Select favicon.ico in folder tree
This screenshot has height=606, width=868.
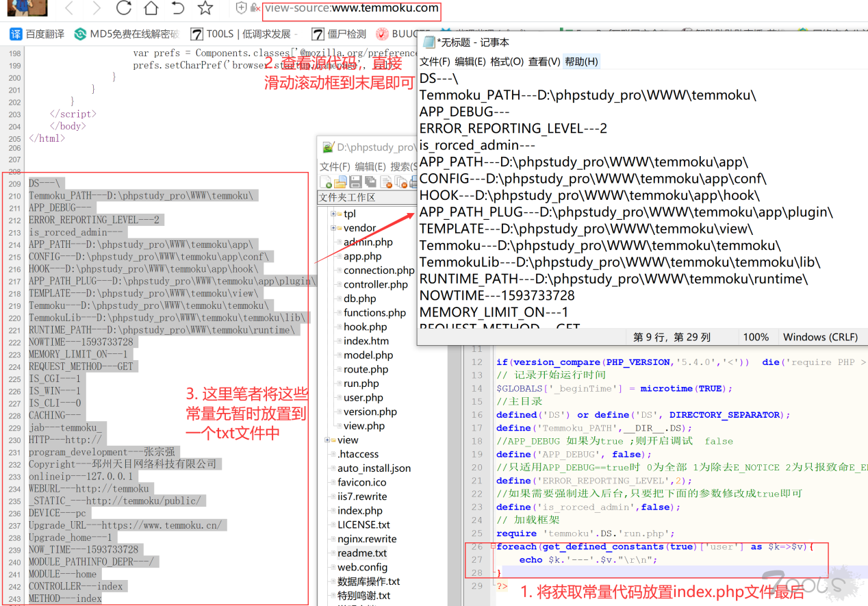click(361, 482)
